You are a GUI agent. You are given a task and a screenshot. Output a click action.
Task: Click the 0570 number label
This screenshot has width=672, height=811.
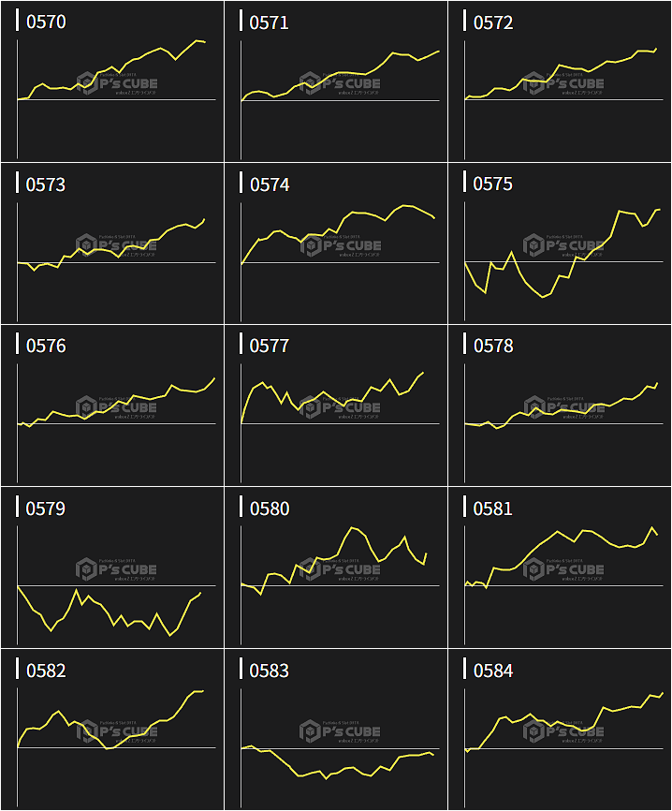point(46,22)
